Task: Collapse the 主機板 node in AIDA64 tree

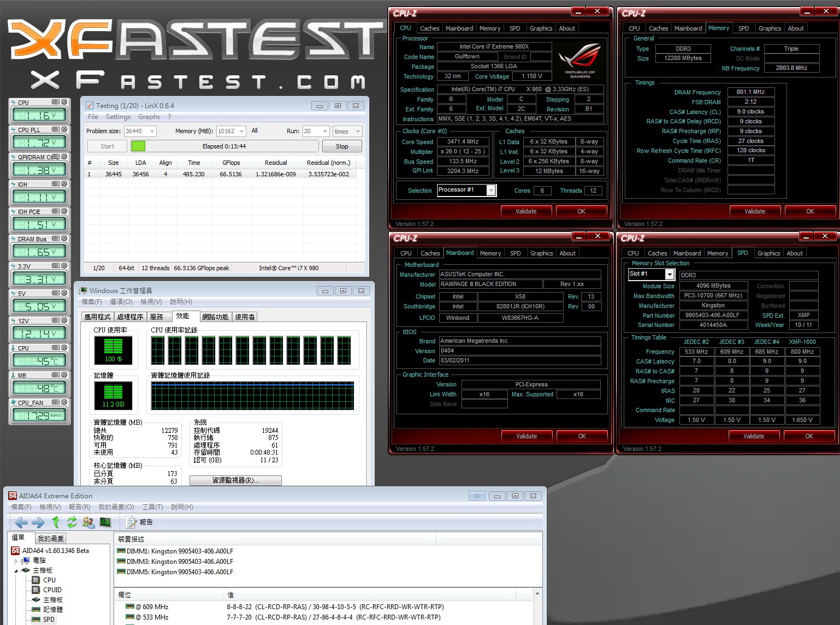Action: [x=16, y=570]
